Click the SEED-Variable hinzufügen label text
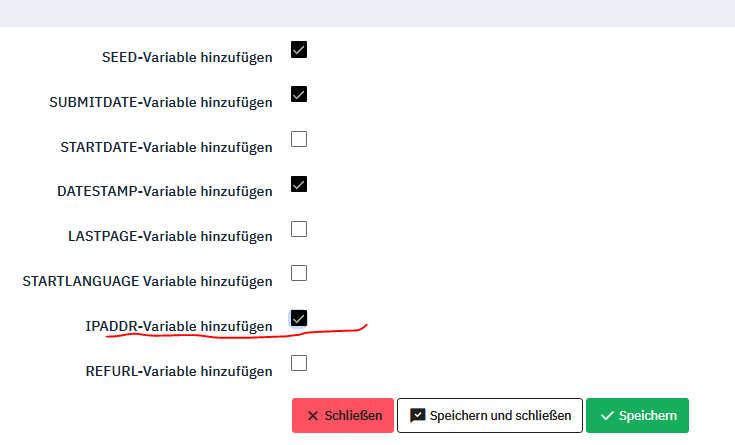The height and width of the screenshot is (445, 735). coord(187,57)
